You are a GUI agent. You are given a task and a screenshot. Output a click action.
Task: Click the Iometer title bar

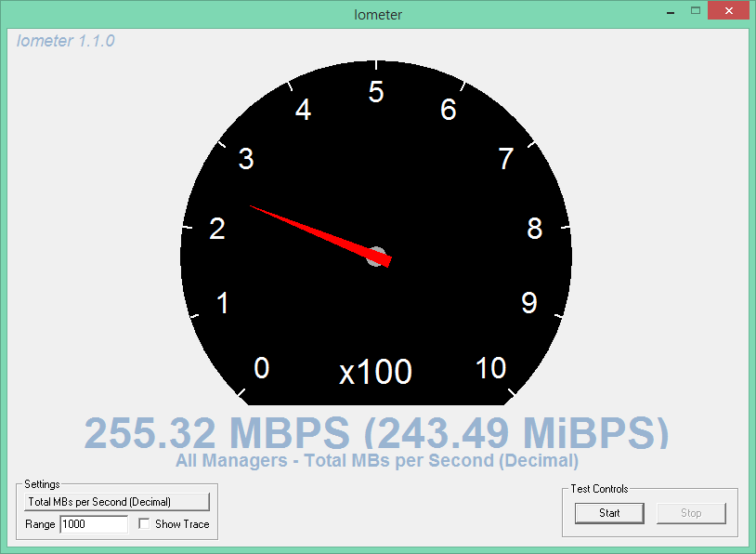pos(377,15)
